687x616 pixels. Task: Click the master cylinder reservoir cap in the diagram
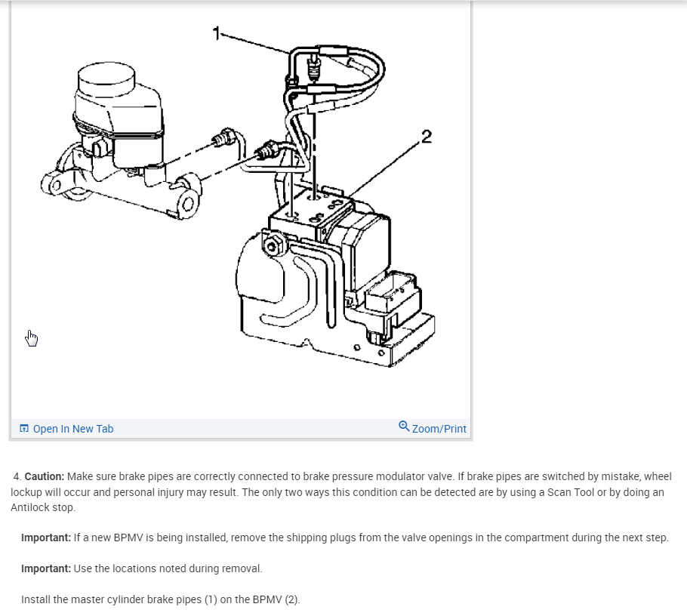[x=106, y=78]
